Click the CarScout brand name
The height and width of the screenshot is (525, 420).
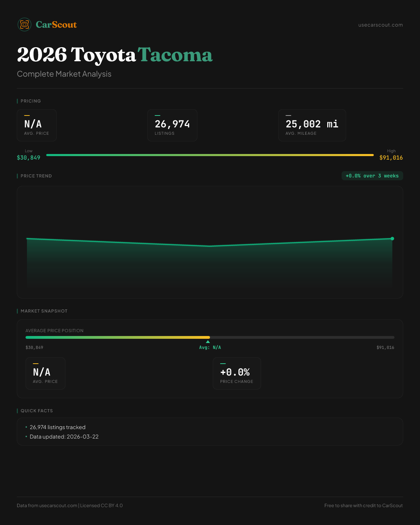tap(56, 25)
